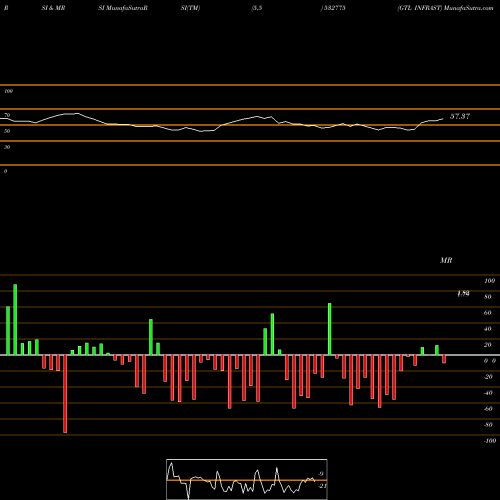Click the MR axis label 100

(x=489, y=281)
